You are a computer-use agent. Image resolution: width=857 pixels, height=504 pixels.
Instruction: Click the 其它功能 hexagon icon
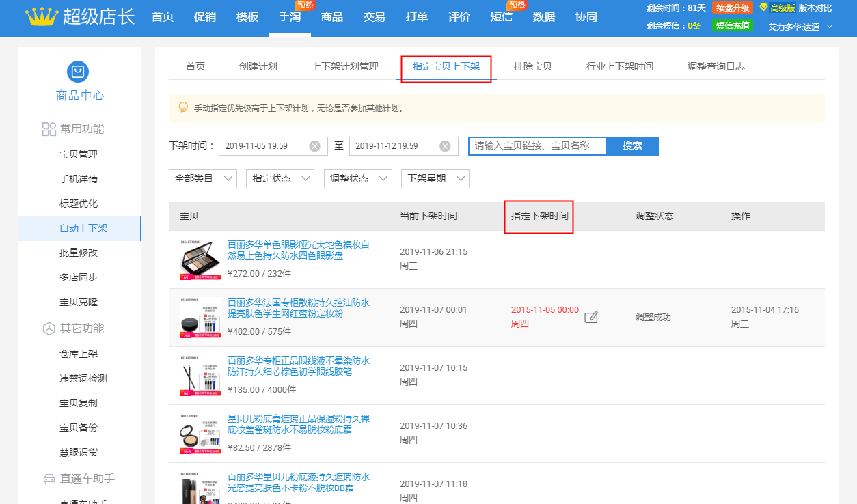49,328
